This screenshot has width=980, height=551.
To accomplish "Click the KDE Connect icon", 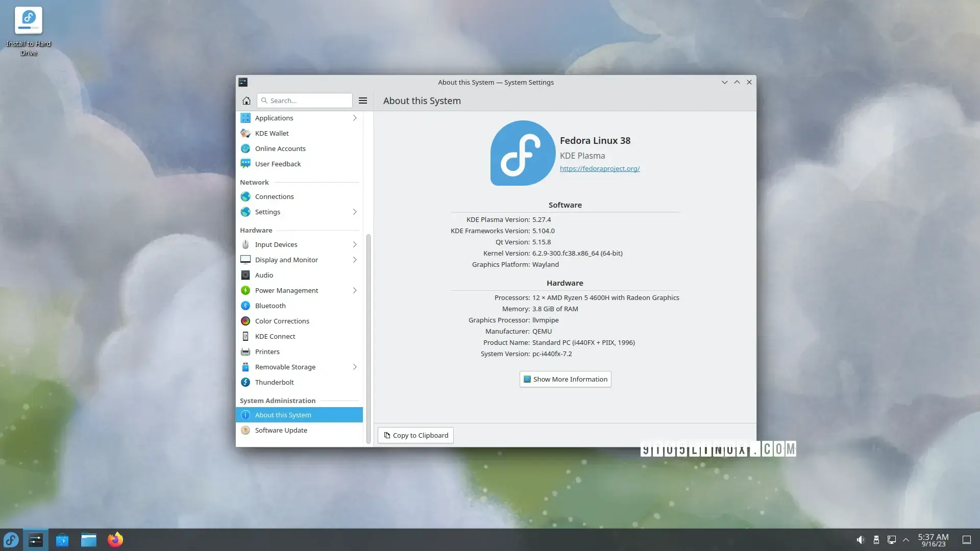I will 245,336.
